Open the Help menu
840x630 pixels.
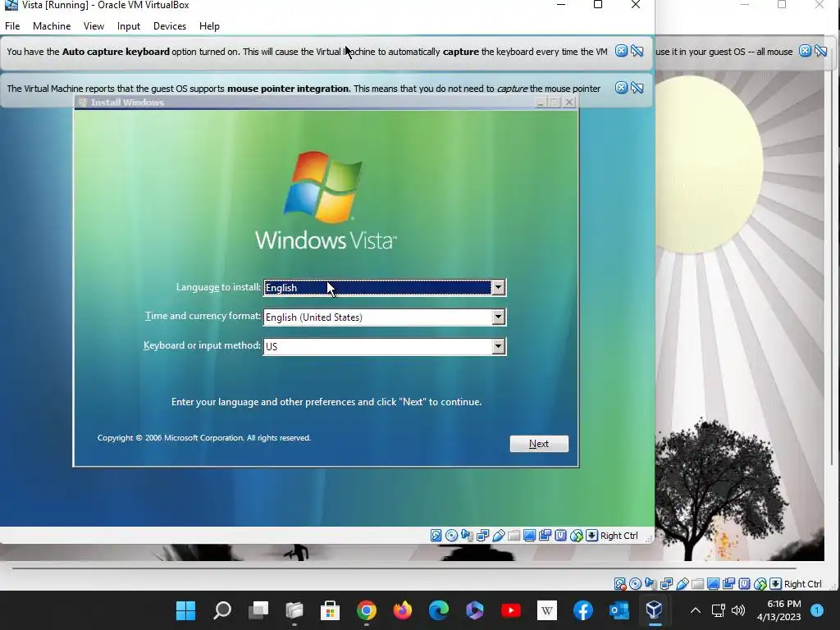(x=209, y=25)
